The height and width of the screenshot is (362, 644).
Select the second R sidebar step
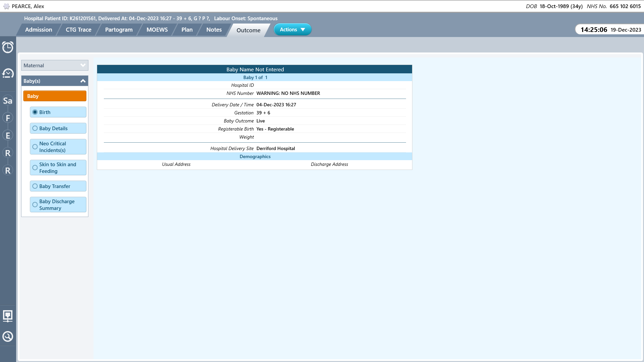[8, 171]
